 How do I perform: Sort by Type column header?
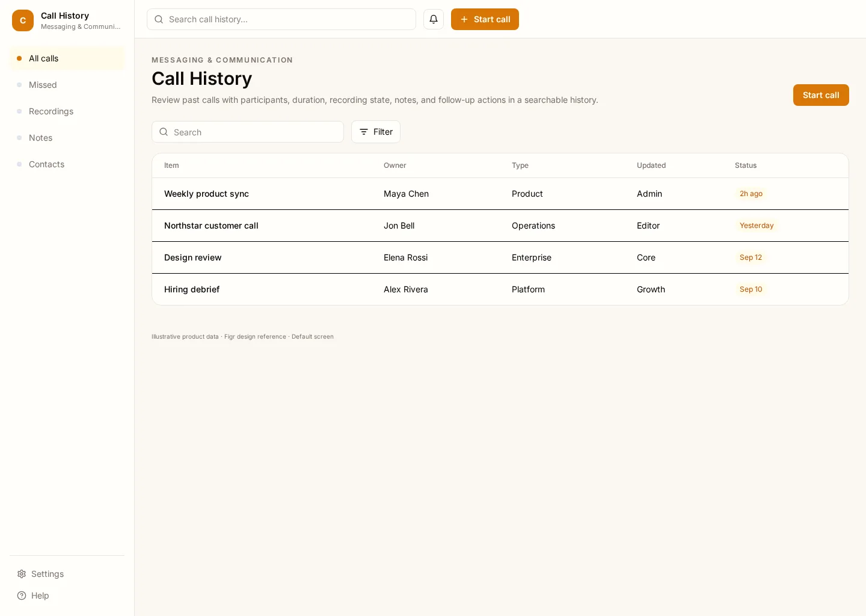coord(520,165)
